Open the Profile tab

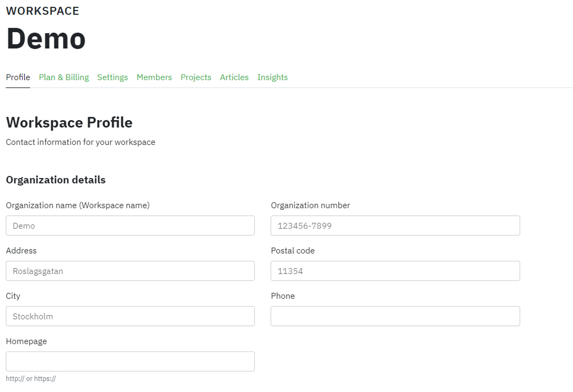tap(18, 78)
